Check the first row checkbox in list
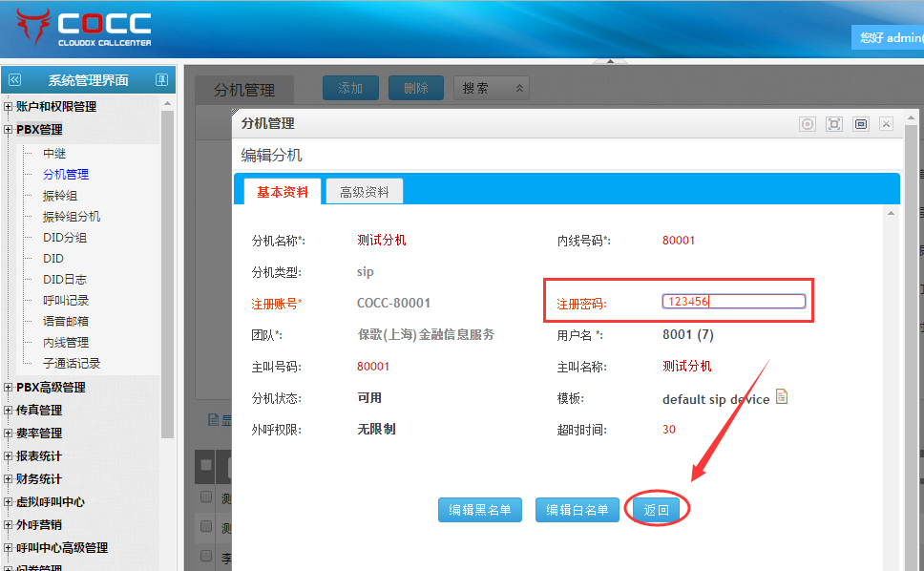Image resolution: width=924 pixels, height=571 pixels. (206, 497)
